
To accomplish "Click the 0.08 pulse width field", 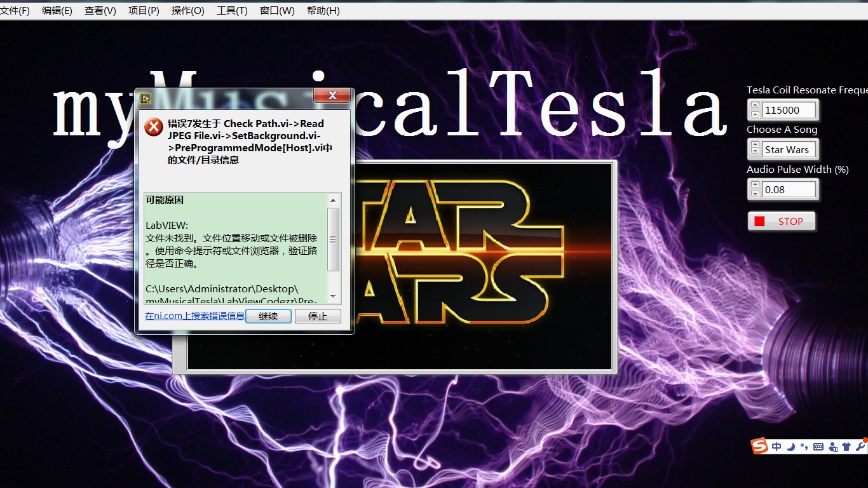I will 789,189.
